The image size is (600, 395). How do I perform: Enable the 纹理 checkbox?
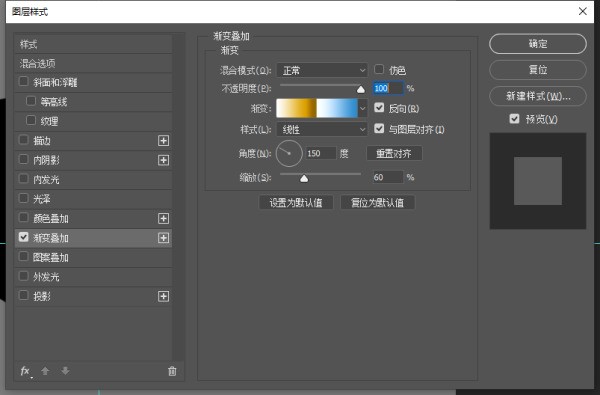click(x=31, y=121)
